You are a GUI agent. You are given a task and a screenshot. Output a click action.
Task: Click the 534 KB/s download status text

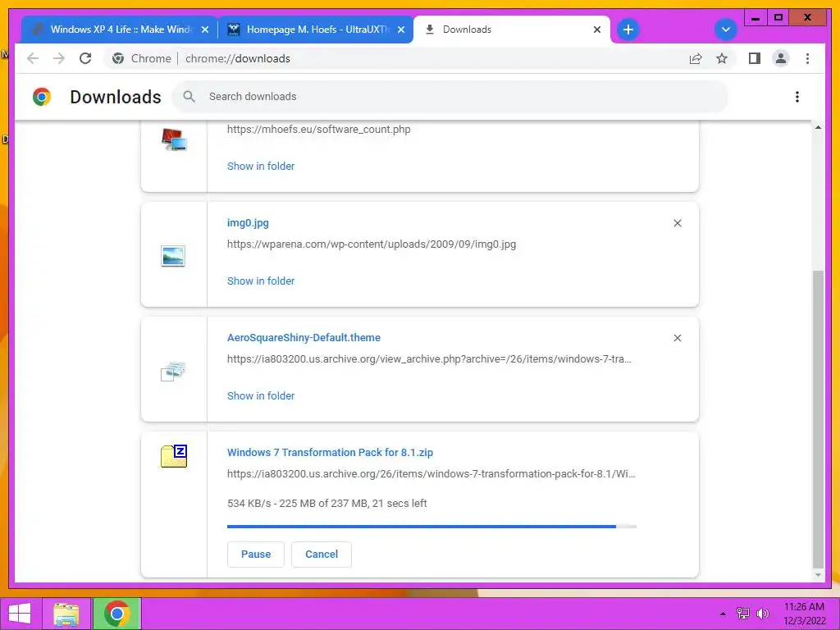click(x=327, y=503)
